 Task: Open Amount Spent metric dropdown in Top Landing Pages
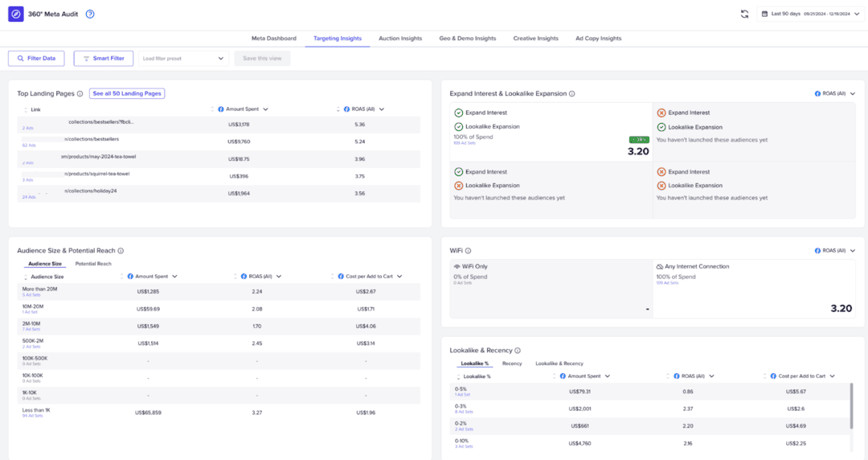[266, 109]
